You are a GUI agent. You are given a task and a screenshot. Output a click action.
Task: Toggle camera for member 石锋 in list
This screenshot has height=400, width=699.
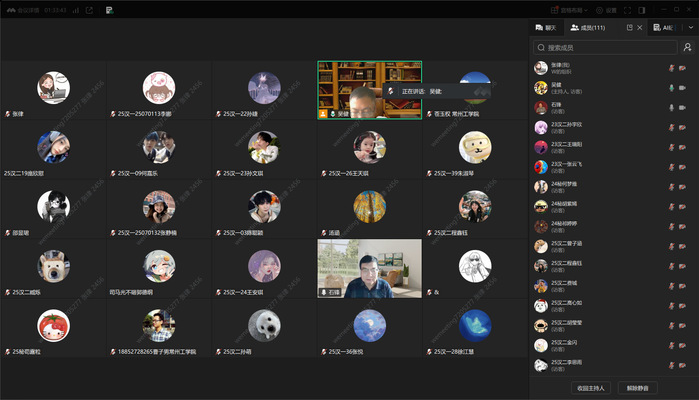683,107
